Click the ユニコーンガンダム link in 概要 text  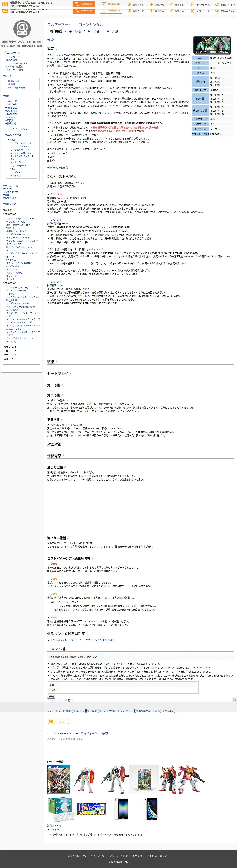[58, 55]
